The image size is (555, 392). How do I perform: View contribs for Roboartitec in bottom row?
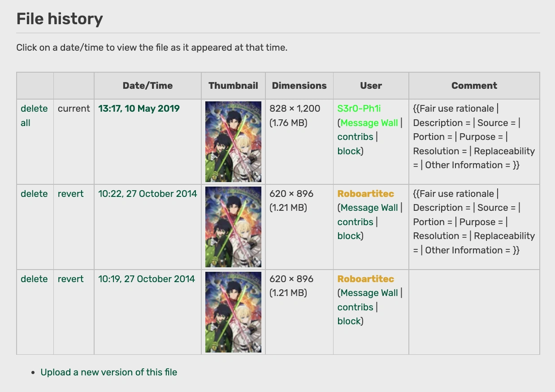click(355, 307)
